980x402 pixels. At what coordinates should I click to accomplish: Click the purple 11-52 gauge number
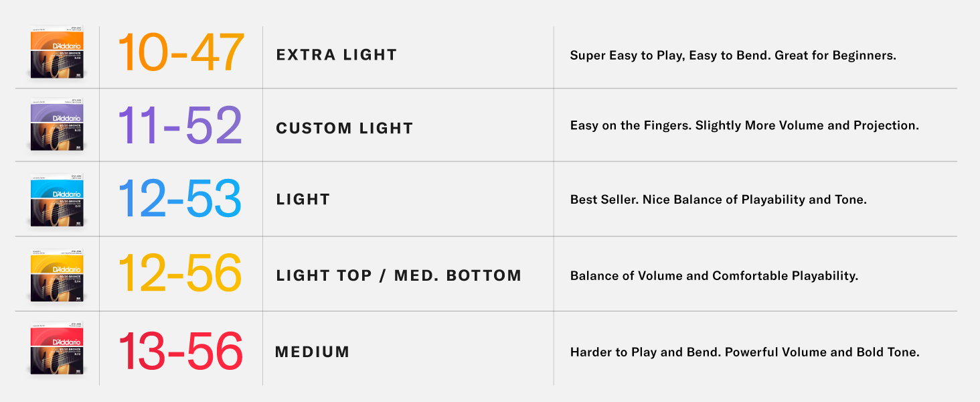coord(179,125)
